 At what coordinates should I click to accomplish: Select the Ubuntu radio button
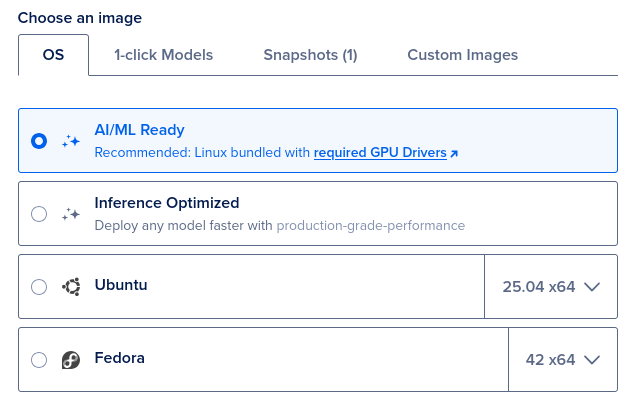point(39,287)
